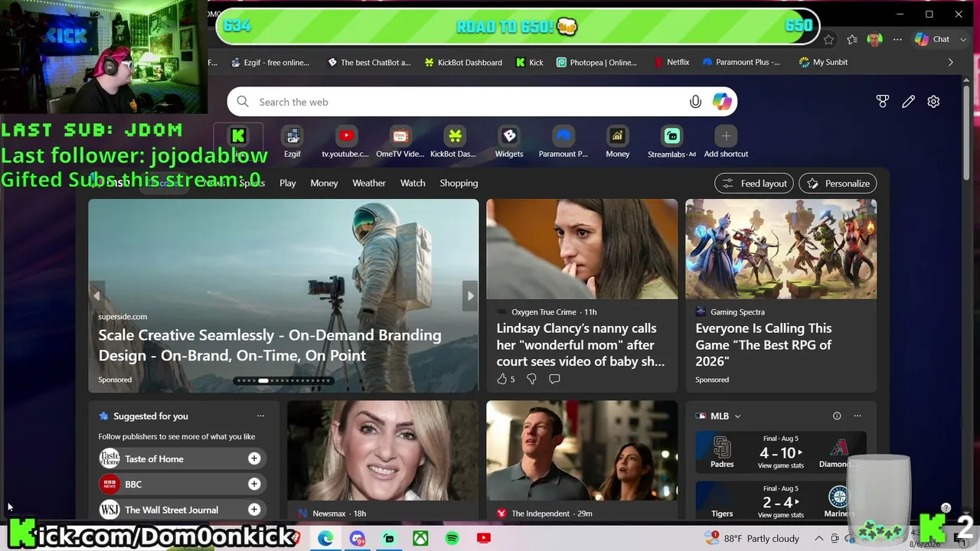
Task: View game stats for Tigers game
Action: click(781, 515)
